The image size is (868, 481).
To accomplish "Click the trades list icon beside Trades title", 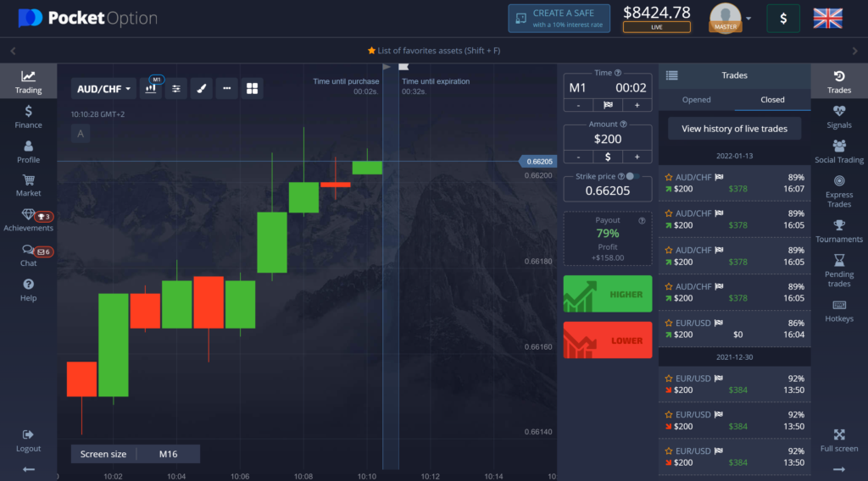I will 671,75.
